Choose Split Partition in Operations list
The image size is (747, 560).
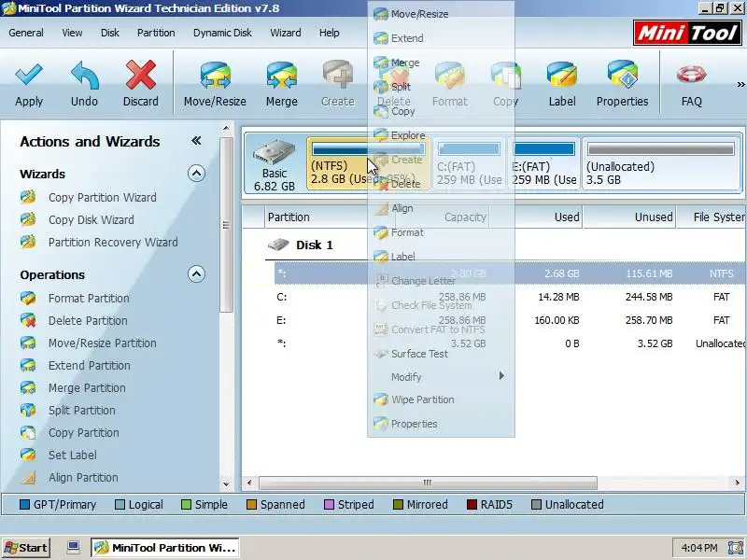tap(81, 411)
